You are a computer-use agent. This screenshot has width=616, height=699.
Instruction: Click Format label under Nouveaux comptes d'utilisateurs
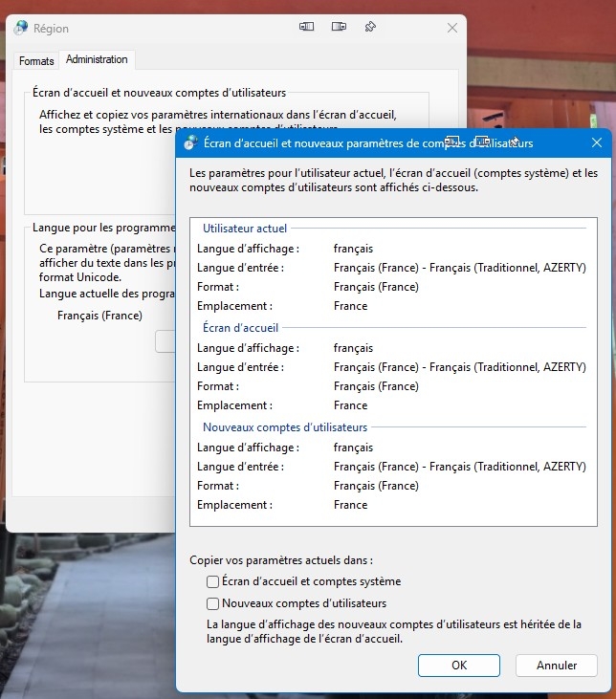[x=218, y=486]
